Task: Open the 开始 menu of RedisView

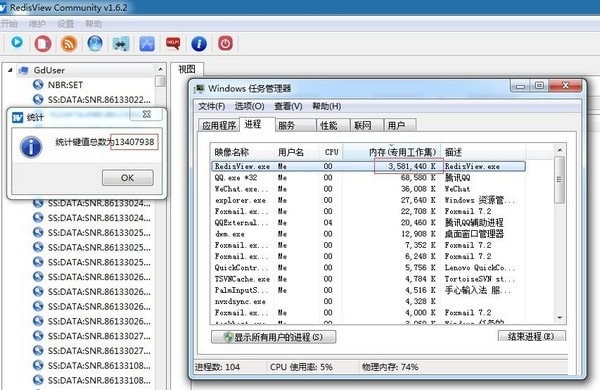Action: (9, 24)
